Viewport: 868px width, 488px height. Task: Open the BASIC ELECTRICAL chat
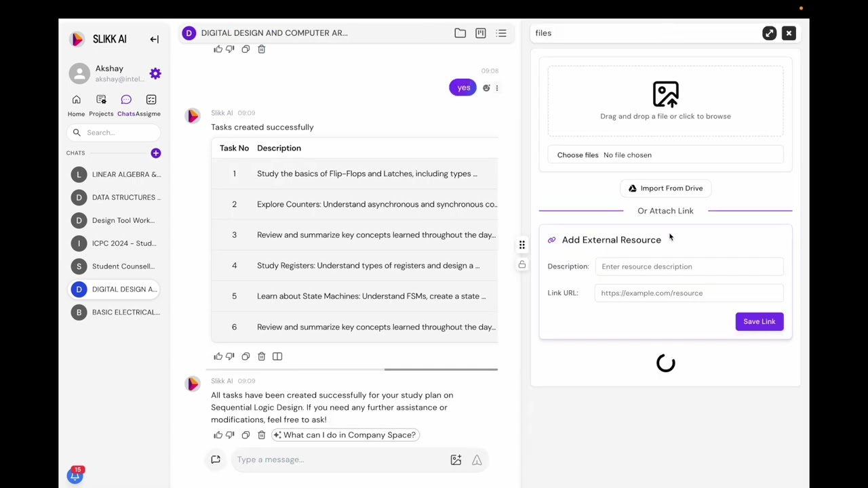pos(115,312)
